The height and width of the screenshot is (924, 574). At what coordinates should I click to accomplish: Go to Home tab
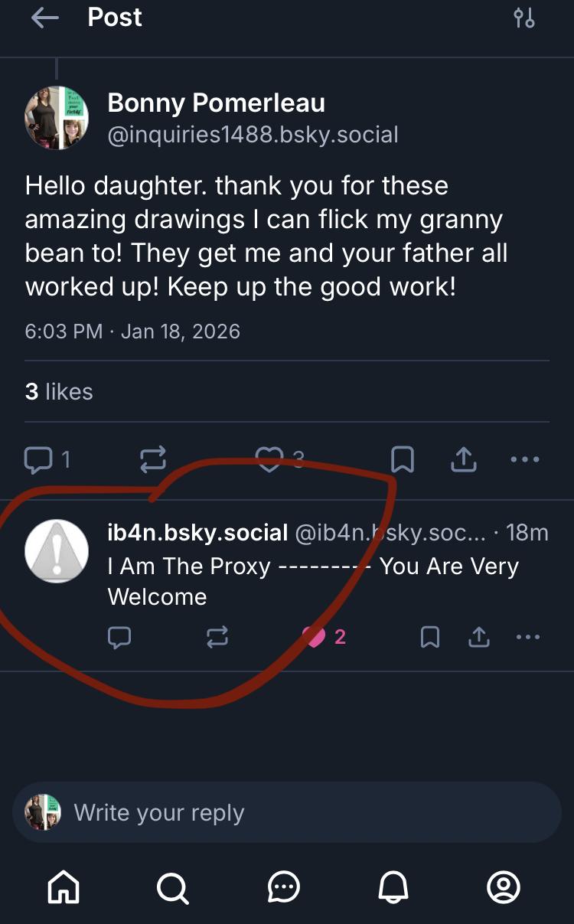click(x=64, y=888)
